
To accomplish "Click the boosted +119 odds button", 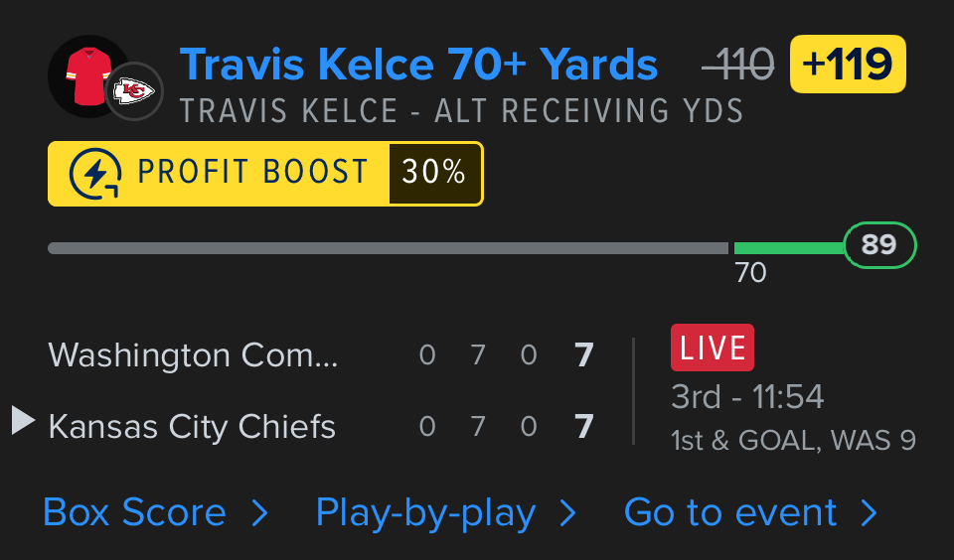I will (x=848, y=65).
